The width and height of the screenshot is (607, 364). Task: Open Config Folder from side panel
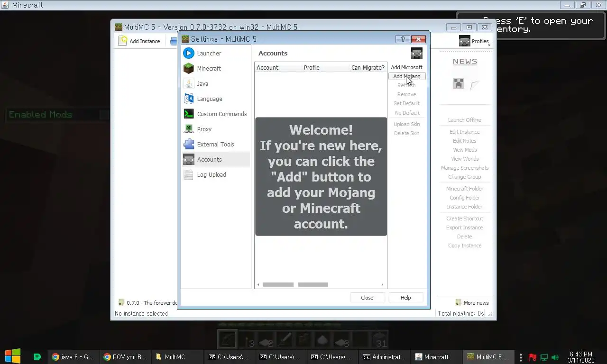click(x=465, y=198)
